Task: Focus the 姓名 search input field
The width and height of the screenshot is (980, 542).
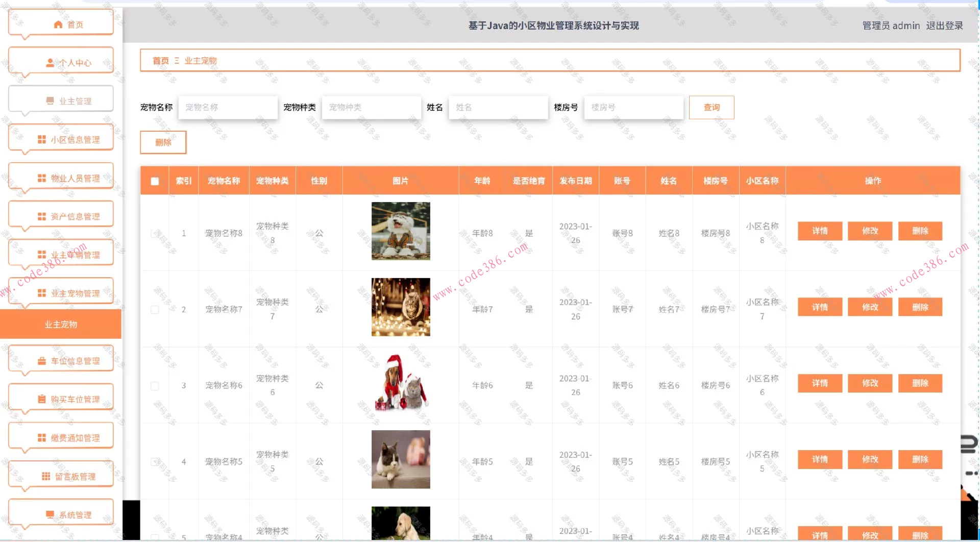Action: click(x=498, y=107)
